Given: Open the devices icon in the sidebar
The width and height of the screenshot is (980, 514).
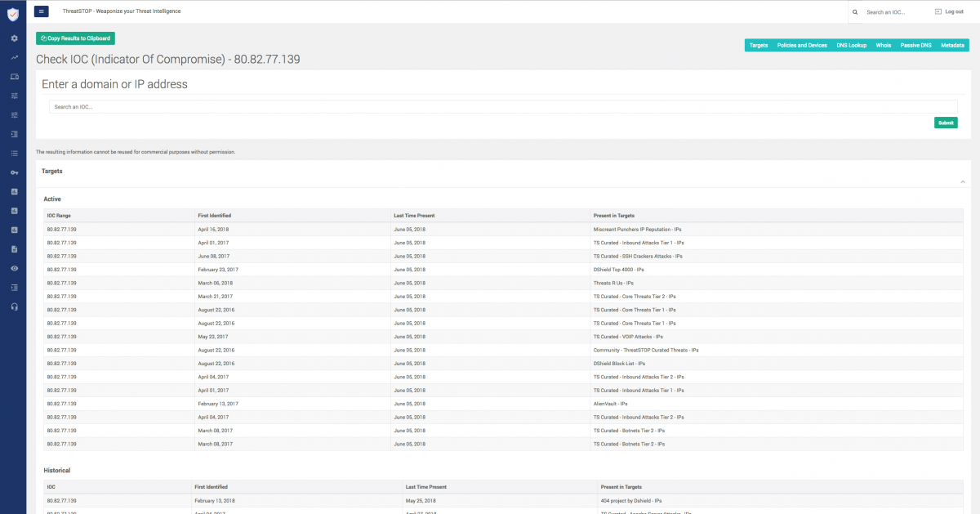Looking at the screenshot, I should 14,77.
